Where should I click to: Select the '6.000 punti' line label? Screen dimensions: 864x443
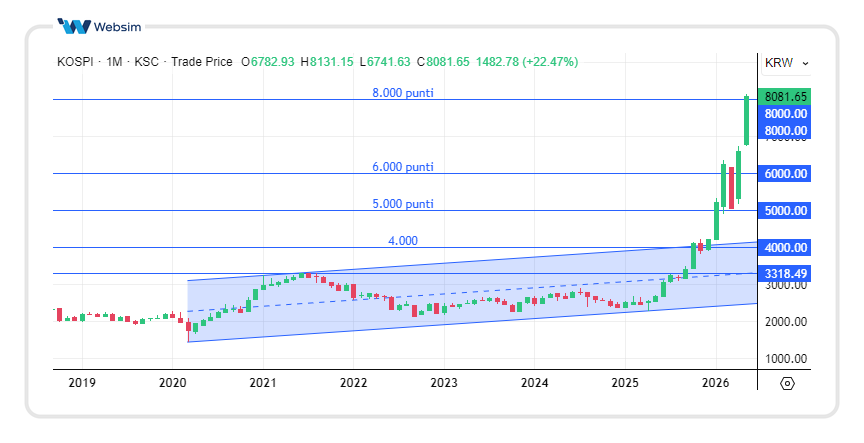pyautogui.click(x=403, y=166)
